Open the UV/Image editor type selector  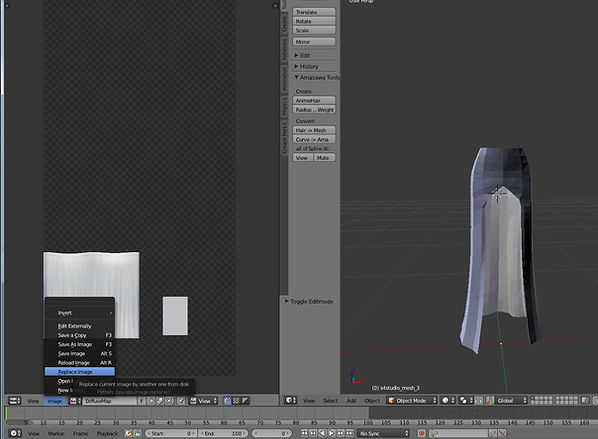click(15, 401)
